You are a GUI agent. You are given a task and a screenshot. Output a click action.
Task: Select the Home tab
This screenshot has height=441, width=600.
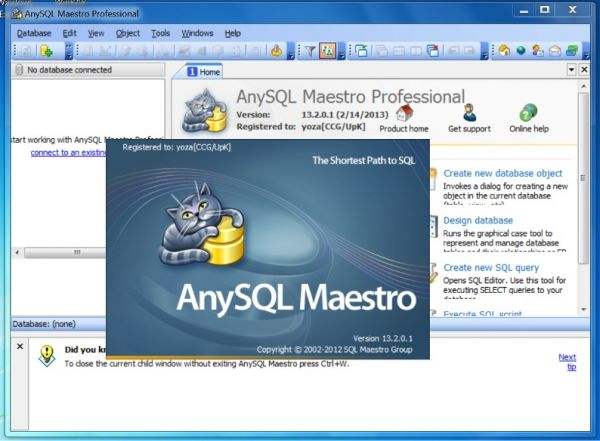[x=204, y=72]
